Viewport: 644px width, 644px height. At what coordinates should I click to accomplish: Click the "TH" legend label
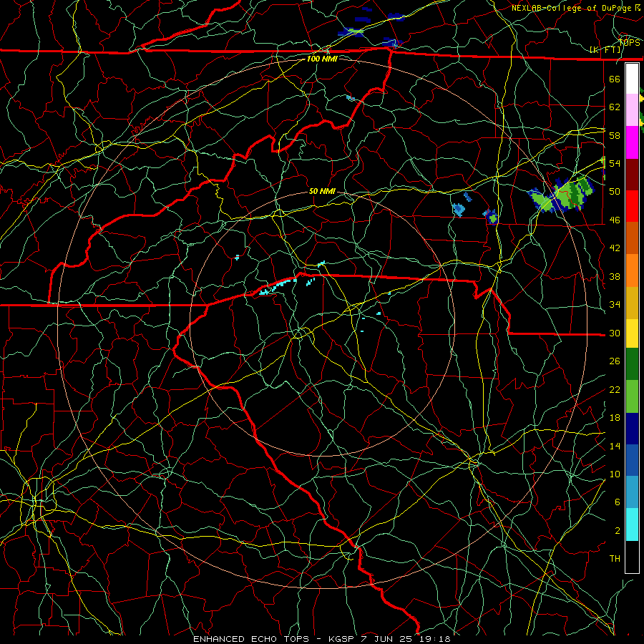[x=615, y=559]
